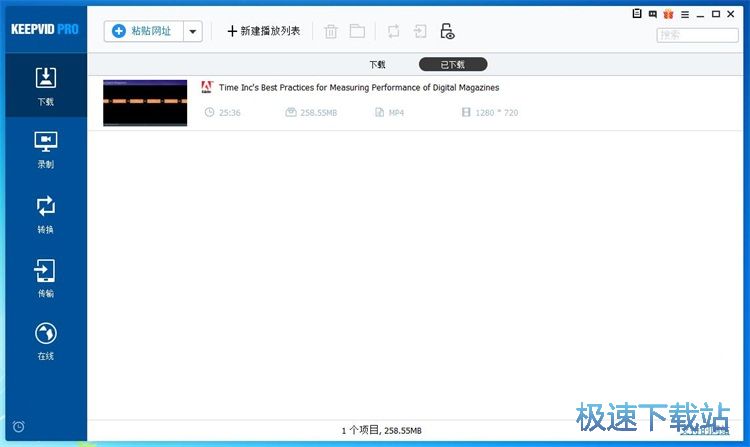
Task: Close the KeepVid Pro window
Action: 731,14
